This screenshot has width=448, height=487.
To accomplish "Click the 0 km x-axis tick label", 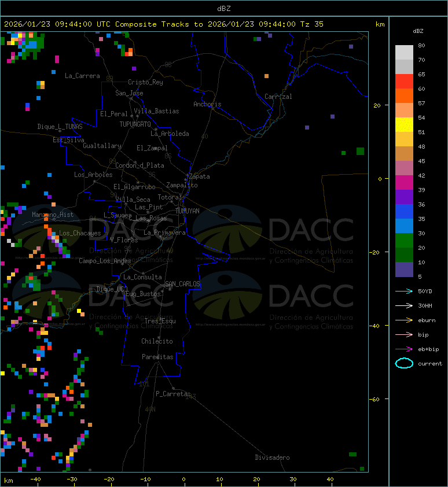I will coord(183,479).
